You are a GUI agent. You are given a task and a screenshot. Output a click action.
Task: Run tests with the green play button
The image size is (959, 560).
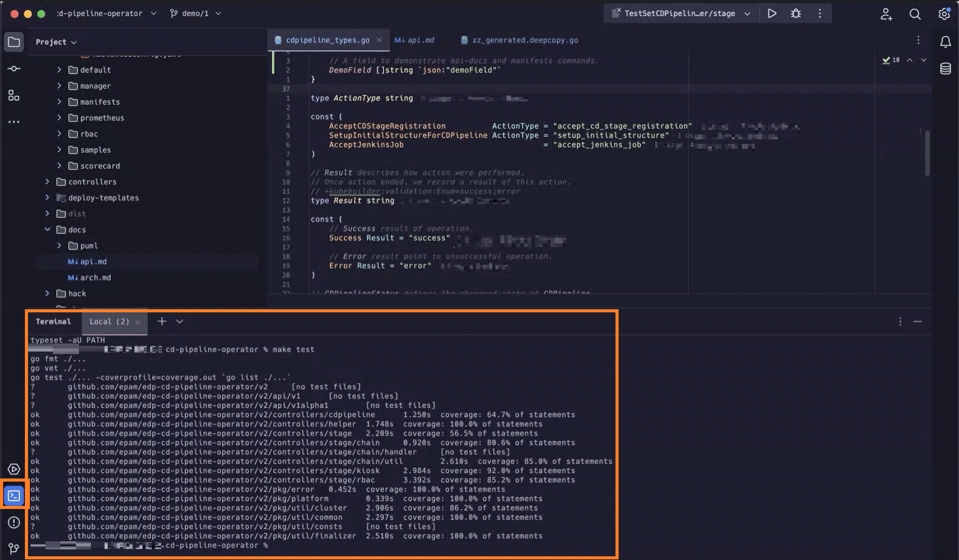[x=772, y=13]
